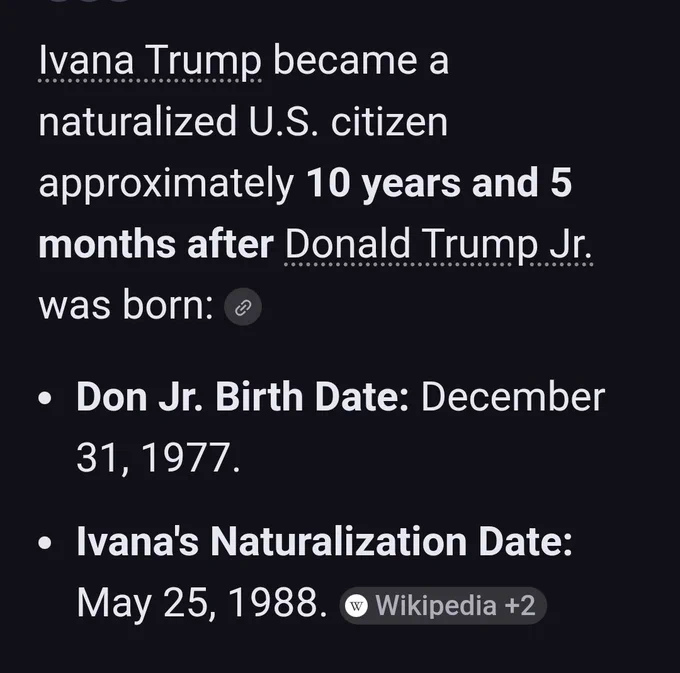
Task: Click the 'December' word in first bullet
Action: coord(513,397)
